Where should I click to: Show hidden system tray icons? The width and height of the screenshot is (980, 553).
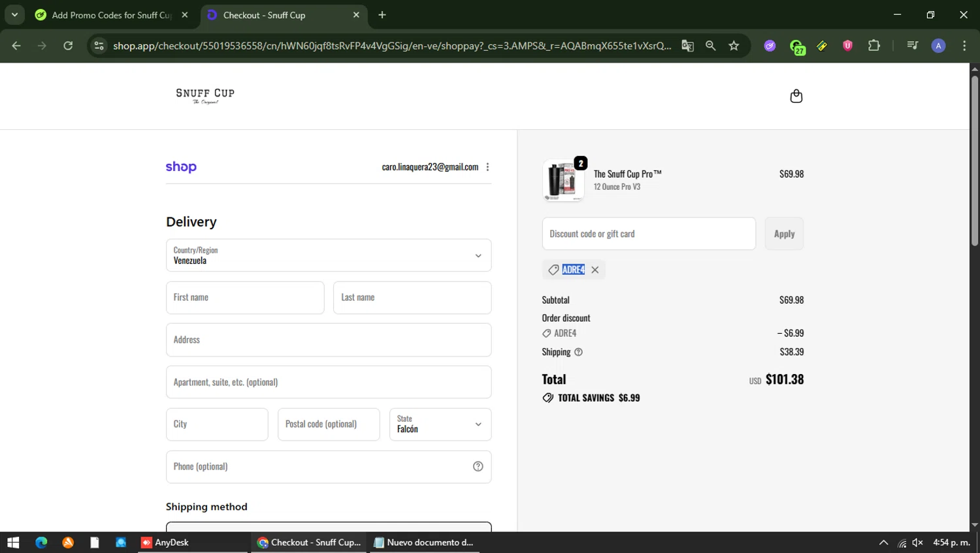pyautogui.click(x=883, y=543)
